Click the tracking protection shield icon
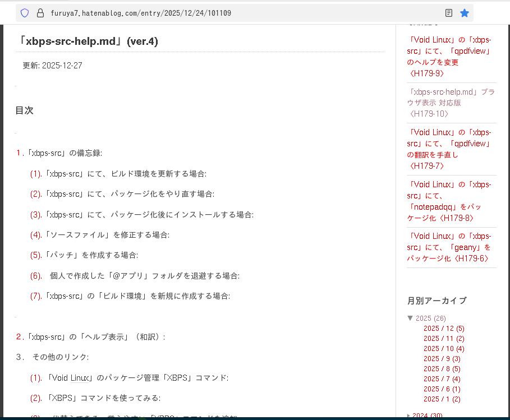Screen dimensions: 510x420 click(25, 13)
